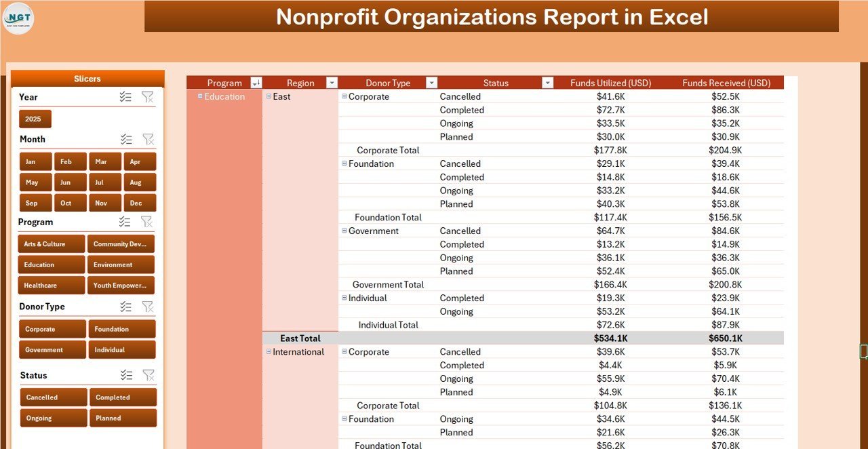The width and height of the screenshot is (868, 449).
Task: Clear the Donor Type slicer filter
Action: [147, 307]
